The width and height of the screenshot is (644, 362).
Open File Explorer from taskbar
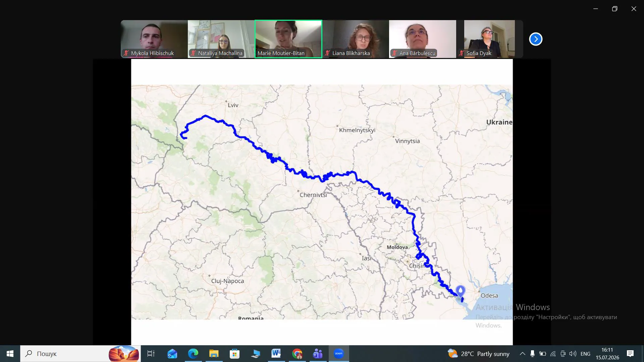[x=214, y=354]
